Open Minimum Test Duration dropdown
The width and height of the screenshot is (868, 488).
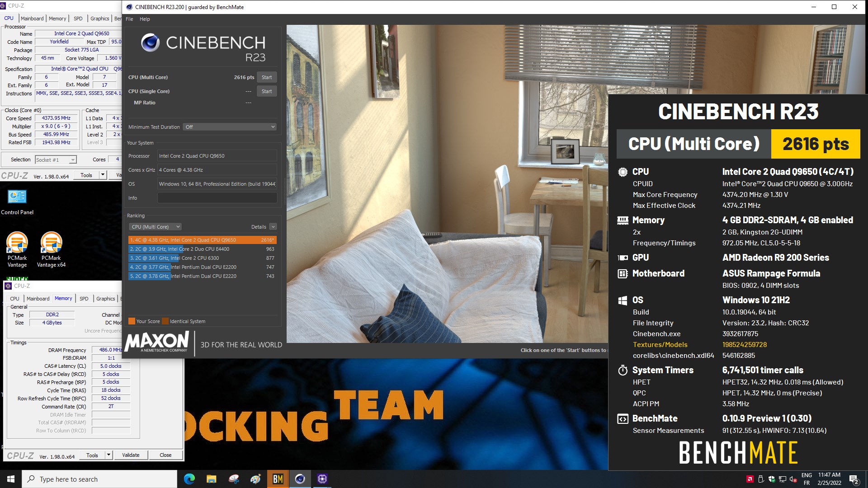click(230, 127)
